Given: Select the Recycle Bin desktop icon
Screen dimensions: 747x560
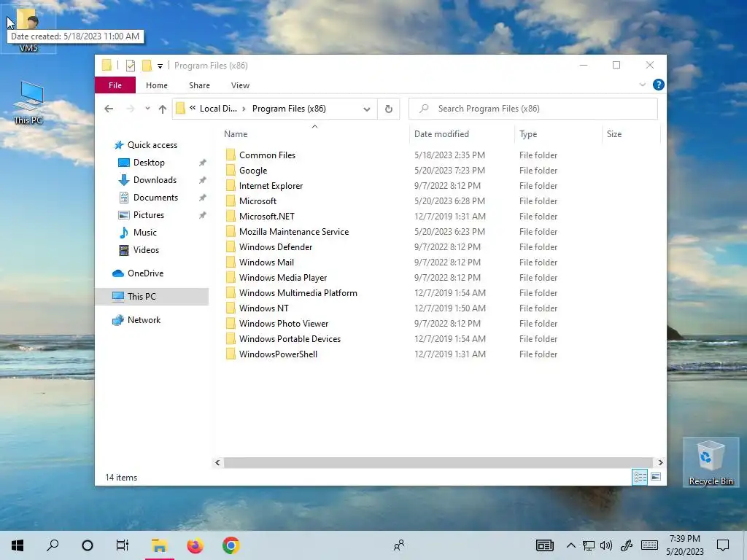Looking at the screenshot, I should pos(711,462).
